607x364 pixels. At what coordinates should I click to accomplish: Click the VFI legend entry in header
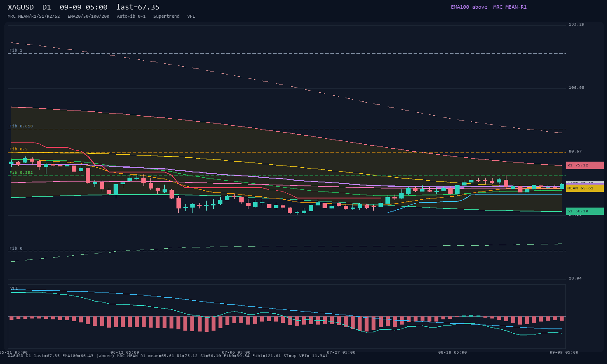(x=191, y=16)
